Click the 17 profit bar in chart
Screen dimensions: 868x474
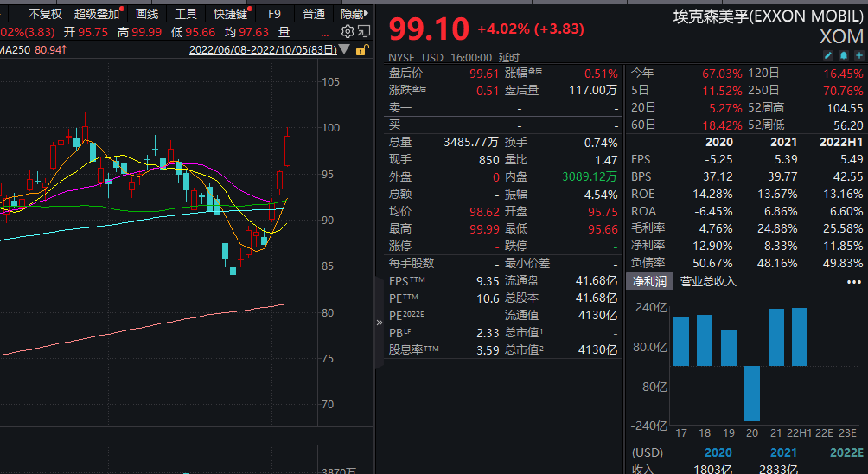681,342
